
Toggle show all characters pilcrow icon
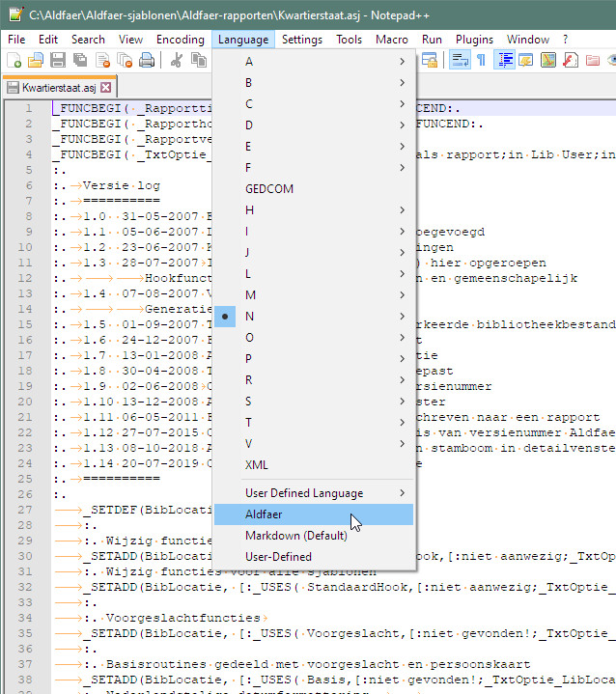[x=482, y=60]
